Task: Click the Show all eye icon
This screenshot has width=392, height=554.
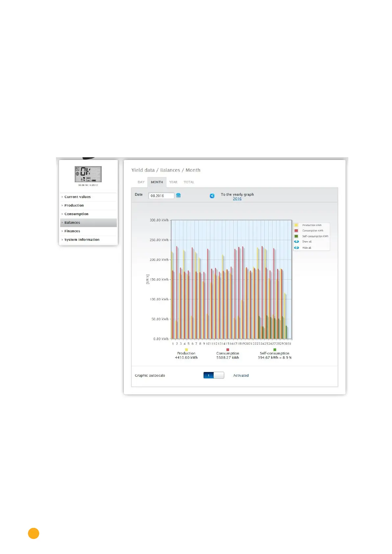Action: pyautogui.click(x=296, y=241)
